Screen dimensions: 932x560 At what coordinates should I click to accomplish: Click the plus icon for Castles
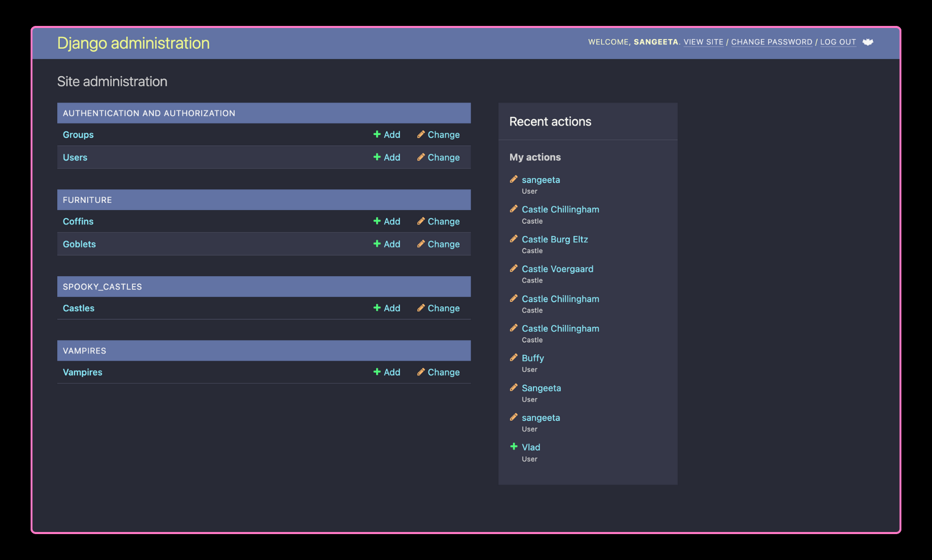[377, 307]
